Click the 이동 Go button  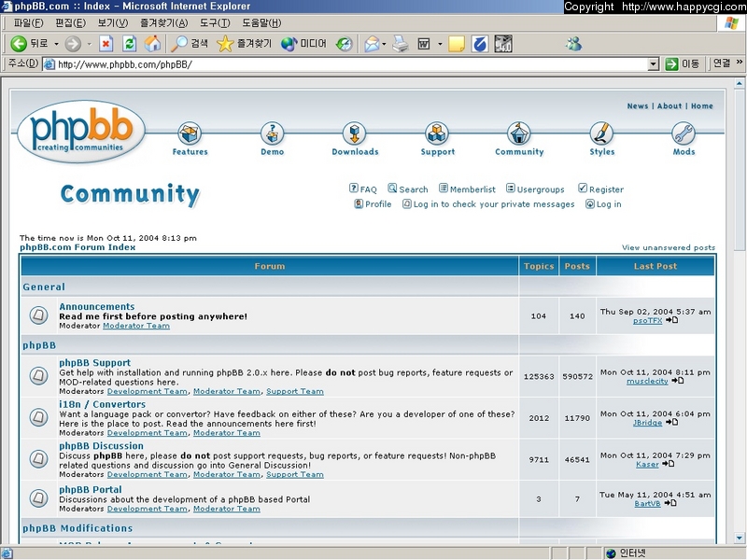pyautogui.click(x=683, y=63)
